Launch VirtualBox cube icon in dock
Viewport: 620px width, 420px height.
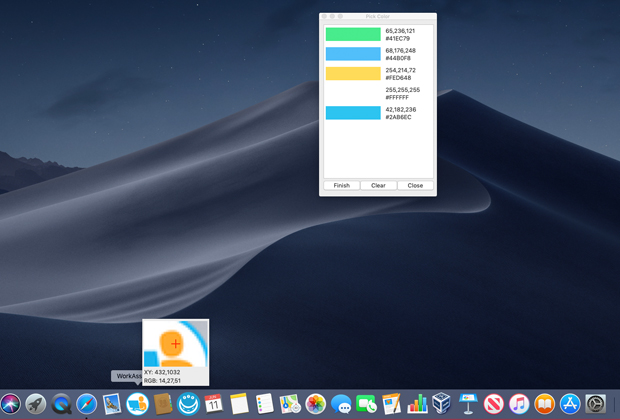click(x=442, y=403)
